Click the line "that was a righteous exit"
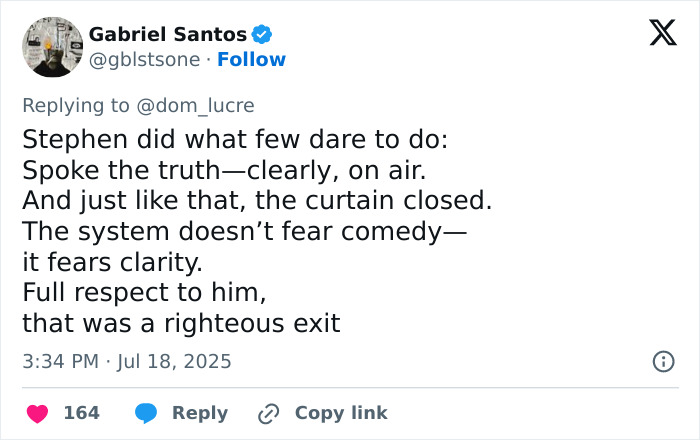 coord(181,323)
